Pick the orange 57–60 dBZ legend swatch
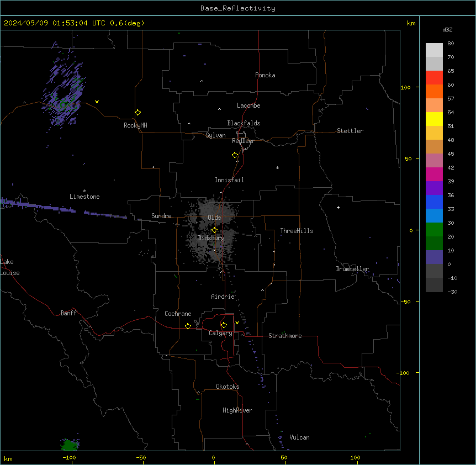 (434, 91)
